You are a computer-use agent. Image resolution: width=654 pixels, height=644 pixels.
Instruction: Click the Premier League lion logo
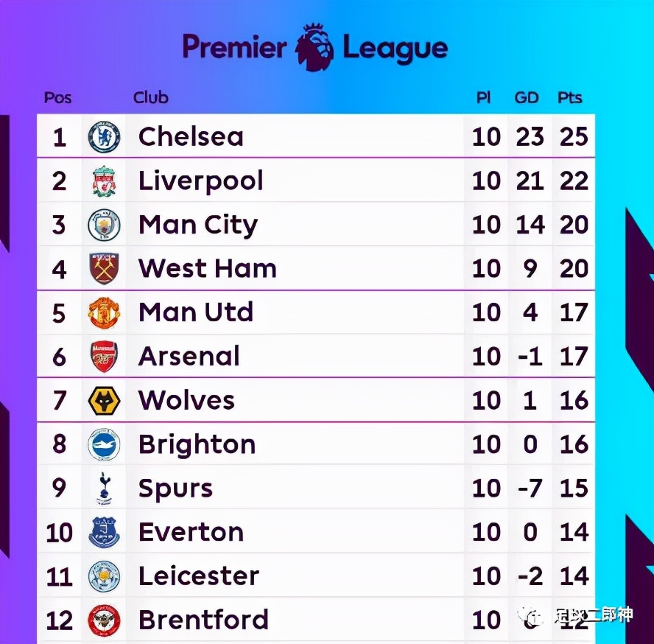314,46
